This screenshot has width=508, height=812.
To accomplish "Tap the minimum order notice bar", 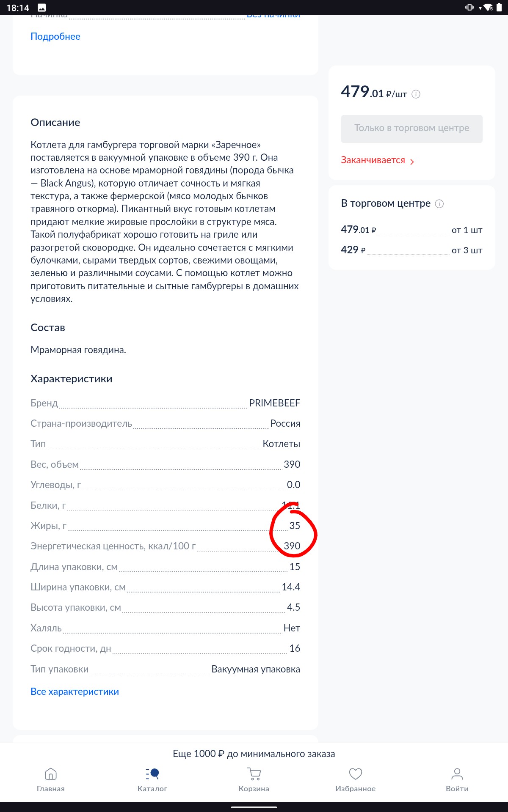I will (254, 754).
